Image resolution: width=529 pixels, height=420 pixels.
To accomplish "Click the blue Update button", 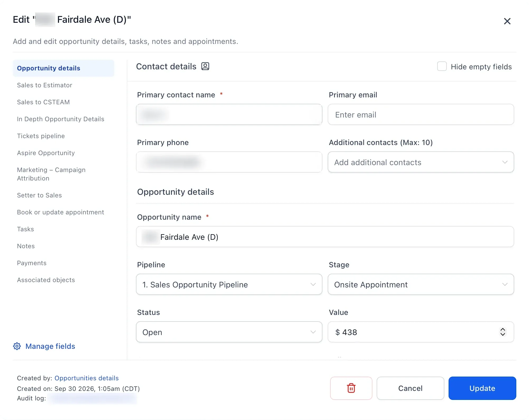I will coord(482,388).
